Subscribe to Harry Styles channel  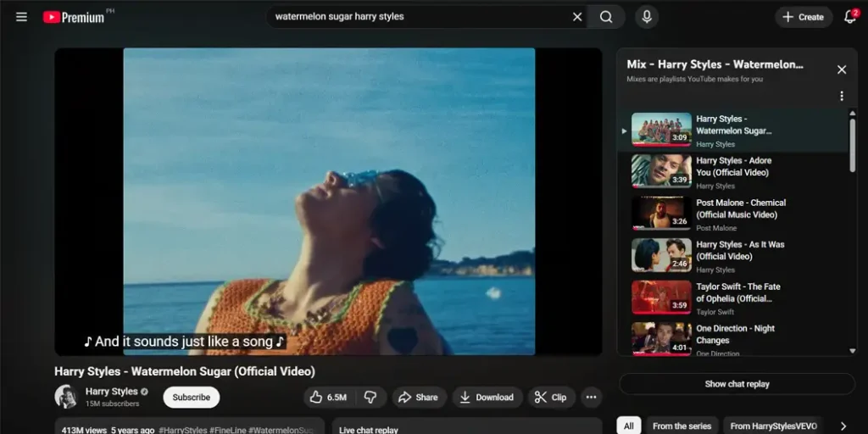pos(191,397)
